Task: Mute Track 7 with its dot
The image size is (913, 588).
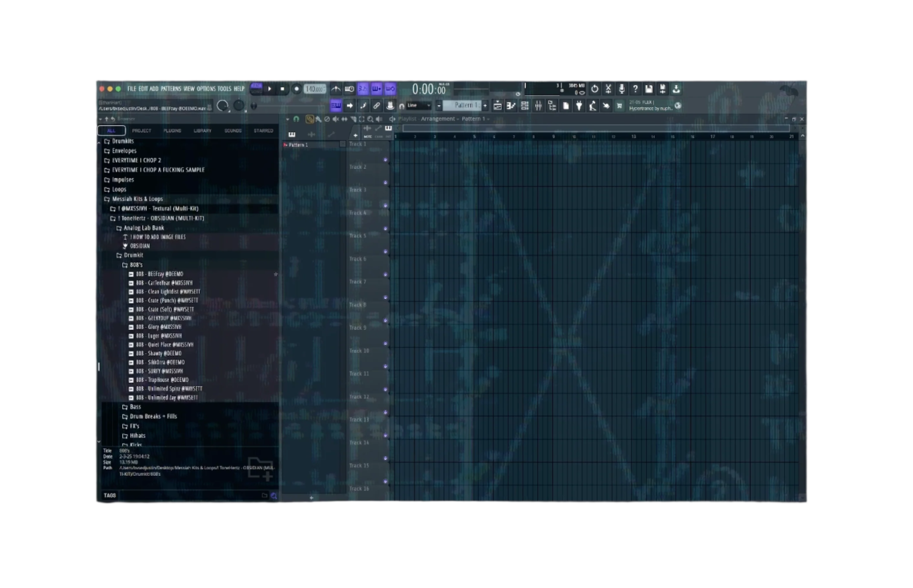Action: 385,298
